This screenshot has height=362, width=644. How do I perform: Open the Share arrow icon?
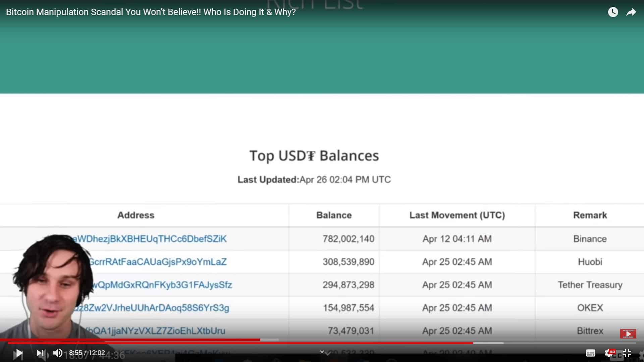631,12
